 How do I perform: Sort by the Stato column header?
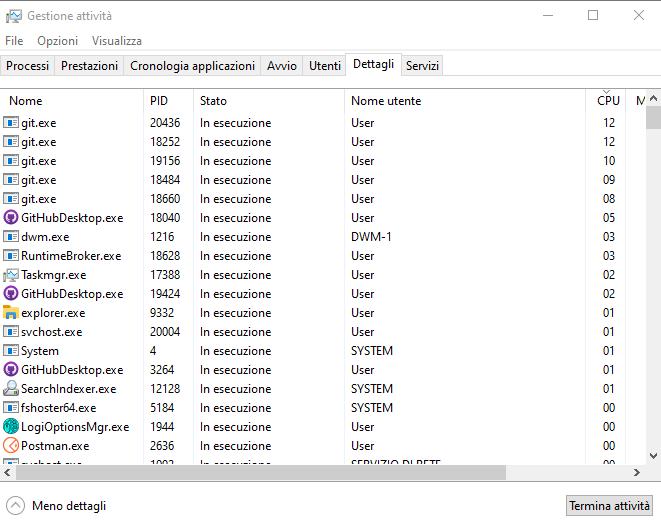pos(269,101)
